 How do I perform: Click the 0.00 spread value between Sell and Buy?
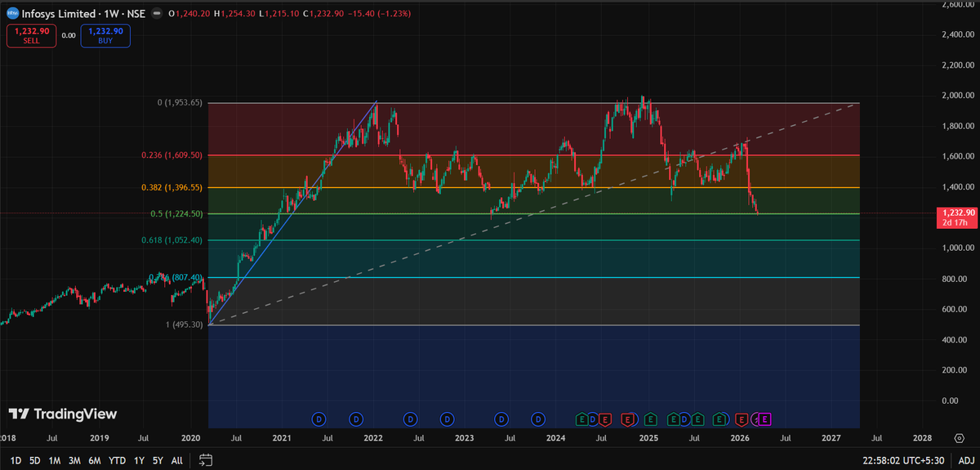[x=69, y=35]
